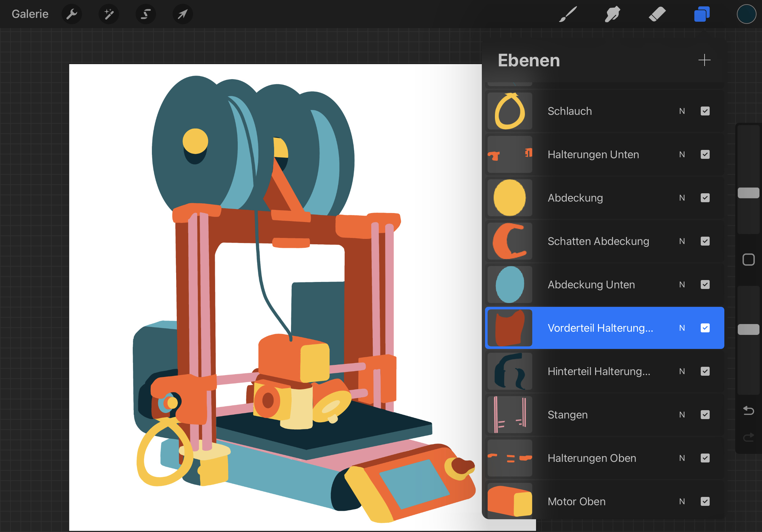Select the Adjustments magic wand tool
The width and height of the screenshot is (762, 532).
(x=109, y=14)
